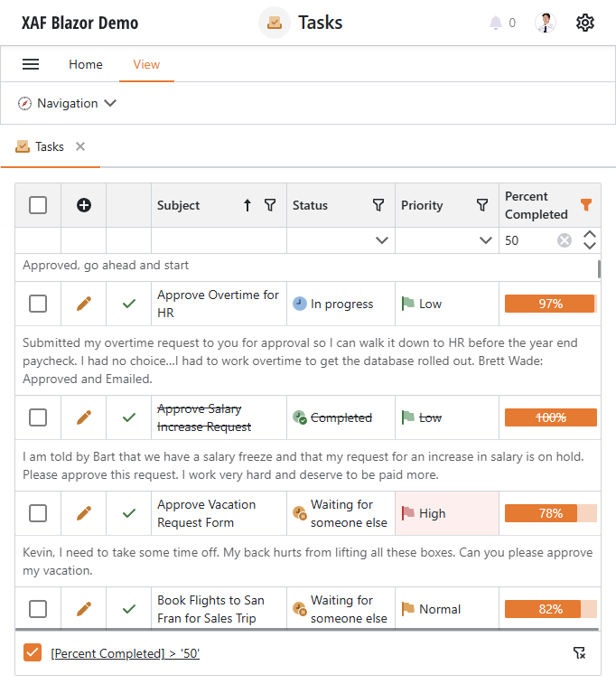This screenshot has height=684, width=616.
Task: Click the Percent Completed filter input
Action: 528,240
